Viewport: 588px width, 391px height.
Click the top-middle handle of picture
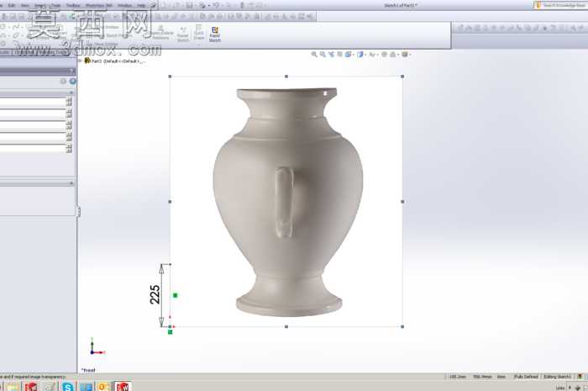tap(286, 77)
